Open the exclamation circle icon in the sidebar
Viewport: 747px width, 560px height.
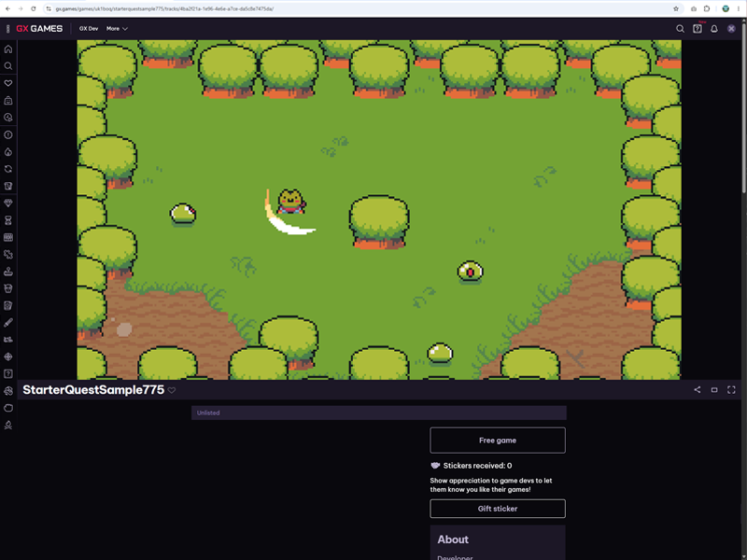point(8,134)
